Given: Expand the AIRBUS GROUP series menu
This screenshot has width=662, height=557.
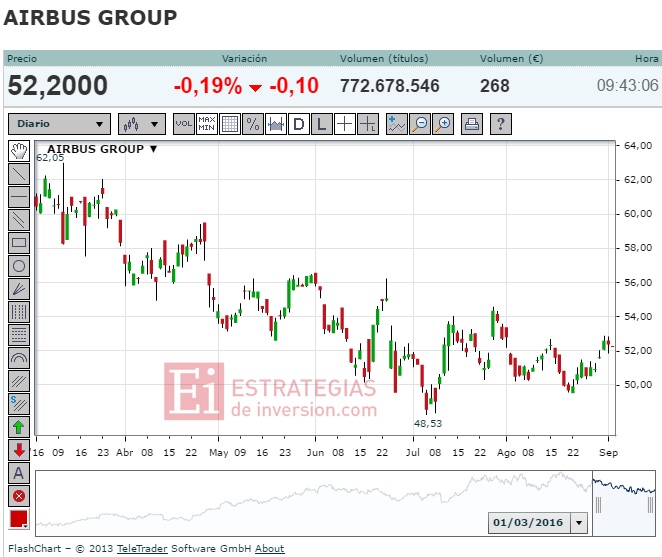Looking at the screenshot, I should 153,149.
